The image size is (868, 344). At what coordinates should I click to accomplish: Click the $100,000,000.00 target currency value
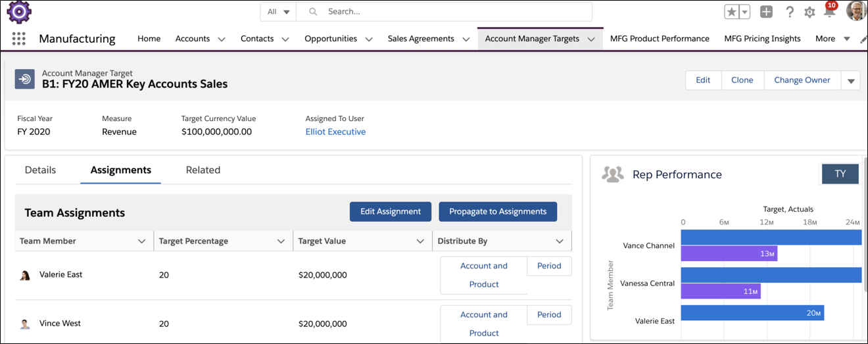click(216, 132)
